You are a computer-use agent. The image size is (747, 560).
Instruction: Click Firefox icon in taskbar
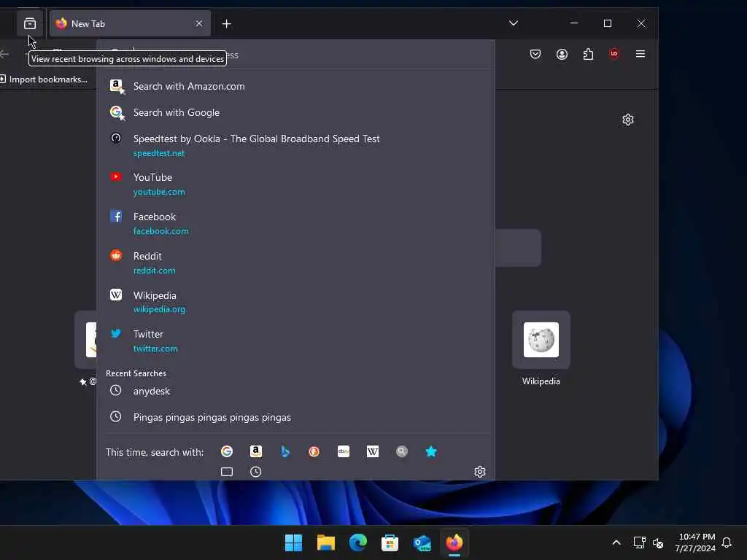(x=454, y=542)
